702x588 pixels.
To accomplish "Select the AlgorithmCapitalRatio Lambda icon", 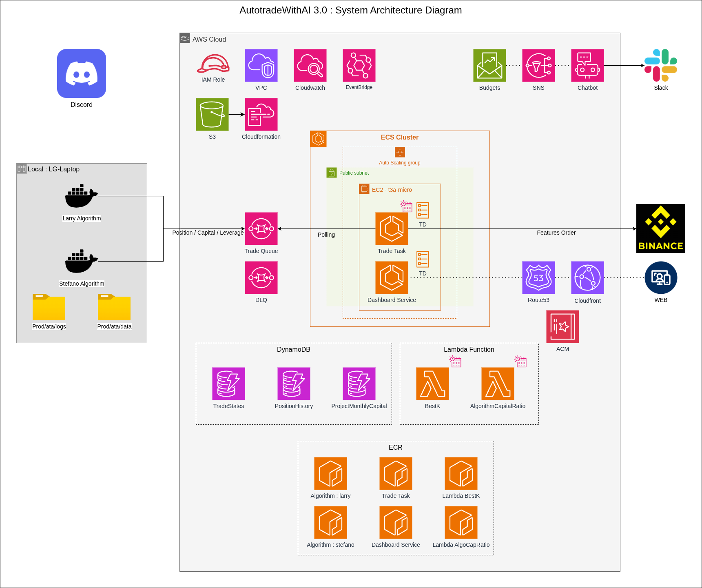I will 498,384.
